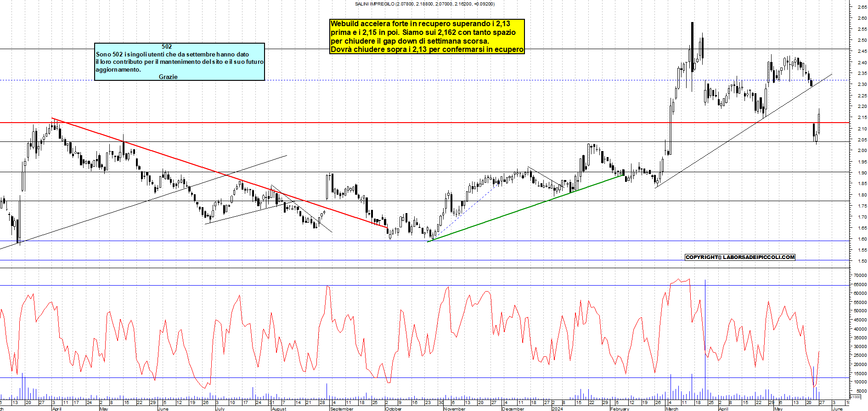The width and height of the screenshot is (868, 411).
Task: Click the February month label
Action: click(x=620, y=409)
